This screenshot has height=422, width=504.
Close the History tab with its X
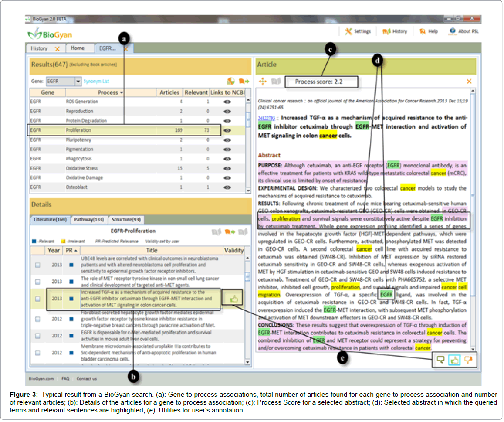[57, 49]
